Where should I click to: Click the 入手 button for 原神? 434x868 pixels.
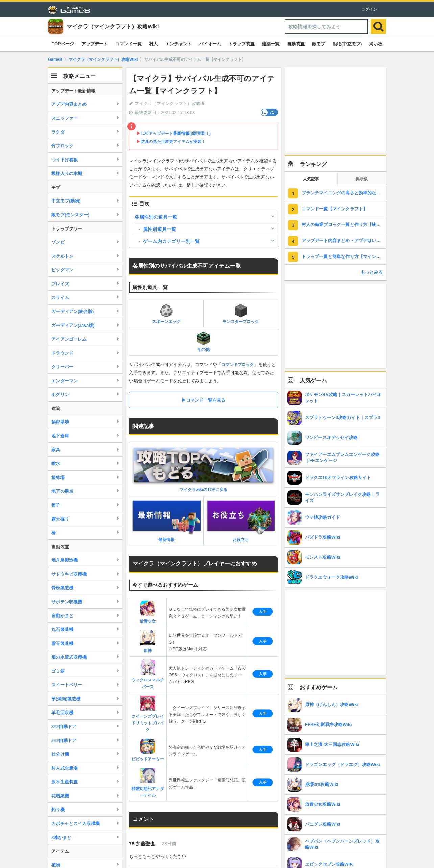pyautogui.click(x=263, y=641)
